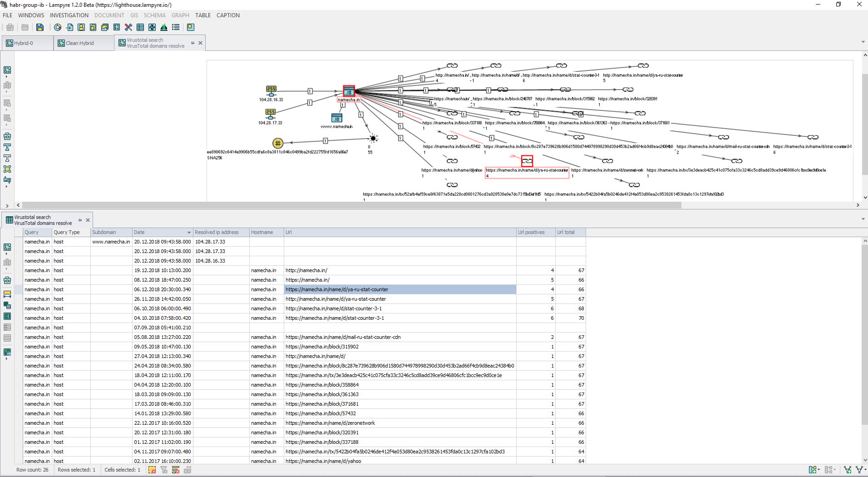Image resolution: width=868 pixels, height=477 pixels.
Task: Click the table vertical scrollbar thumb
Action: (865, 336)
